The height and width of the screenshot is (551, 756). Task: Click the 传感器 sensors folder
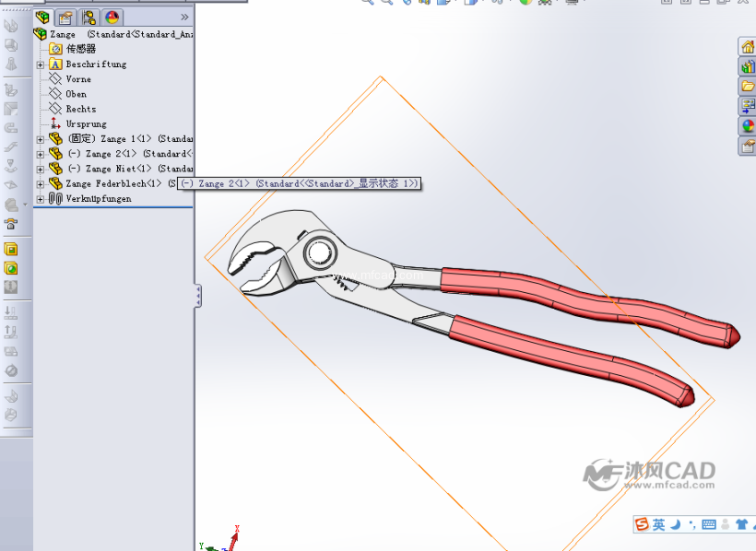(x=80, y=49)
